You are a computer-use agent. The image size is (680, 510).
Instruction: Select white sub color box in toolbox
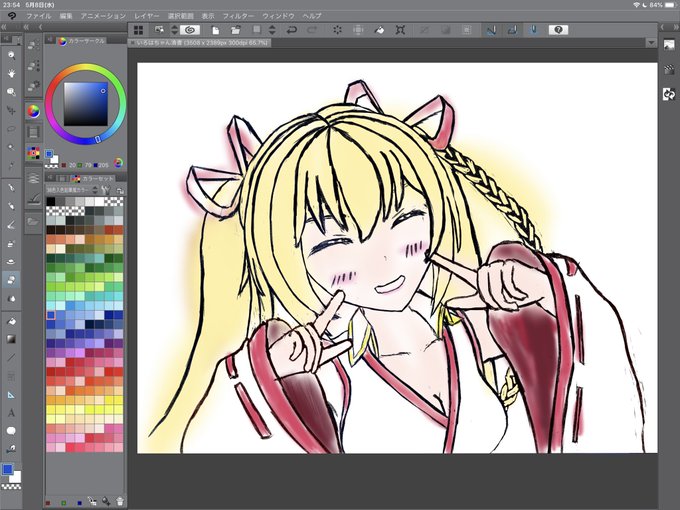(x=16, y=477)
